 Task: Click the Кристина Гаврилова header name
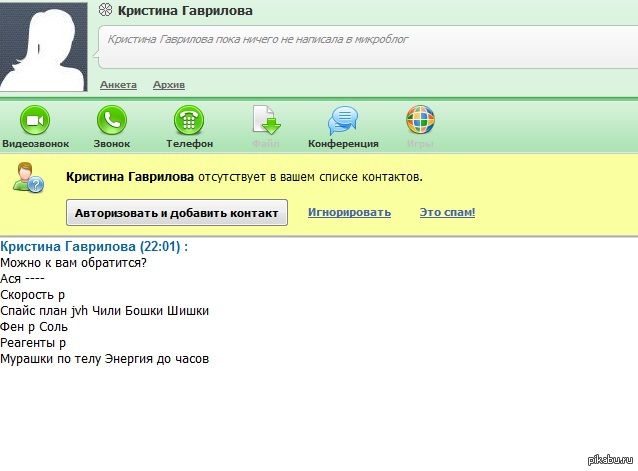(185, 11)
